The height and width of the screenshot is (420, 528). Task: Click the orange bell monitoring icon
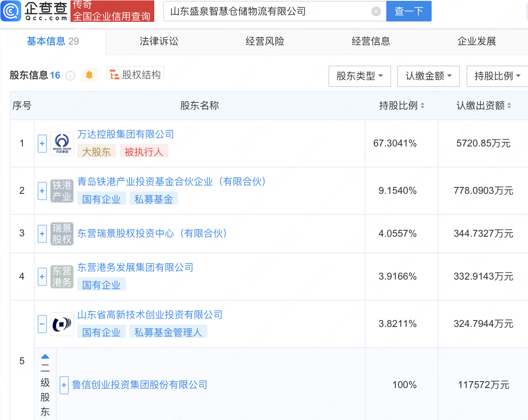tap(89, 75)
